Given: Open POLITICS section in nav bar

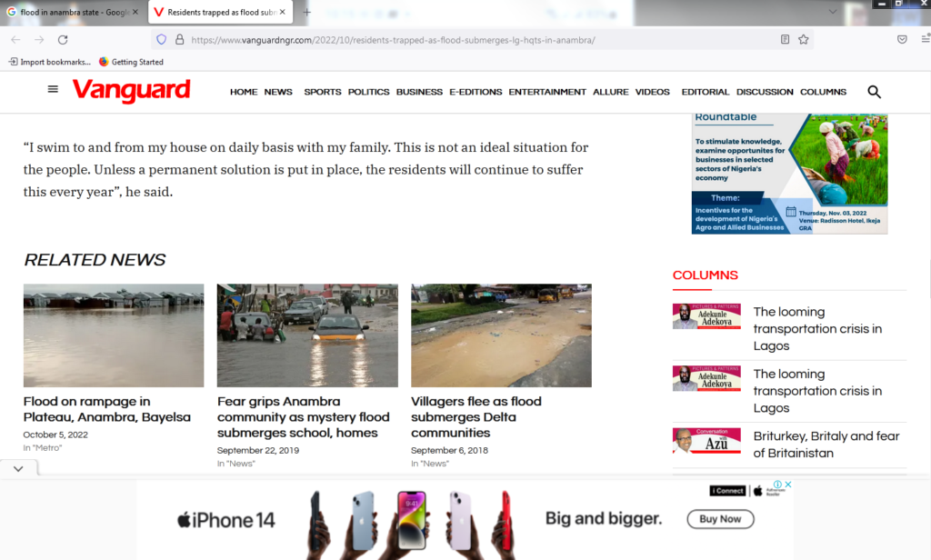Looking at the screenshot, I should (369, 92).
